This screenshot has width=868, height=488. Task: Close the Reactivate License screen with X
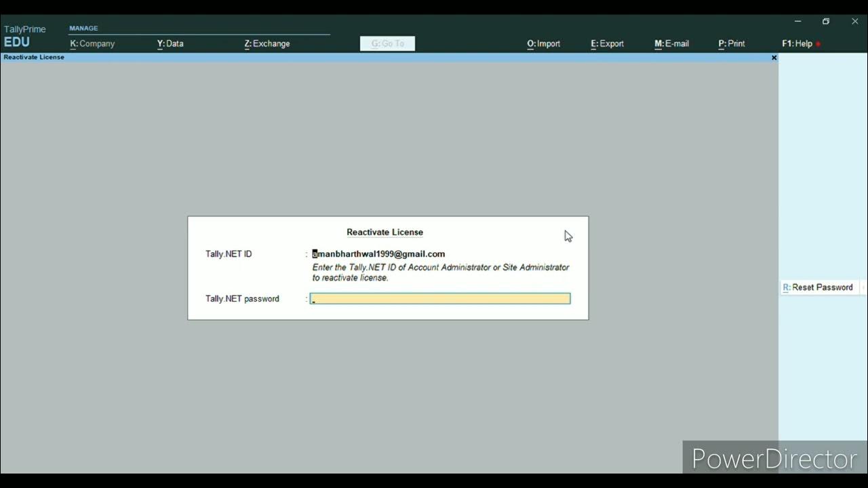774,58
